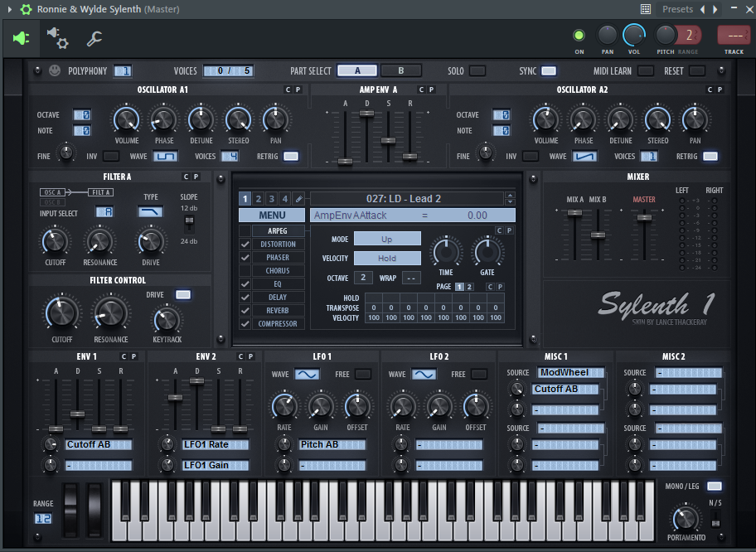756x552 pixels.
Task: Open LFO 1 WAVE selector
Action: pos(307,374)
